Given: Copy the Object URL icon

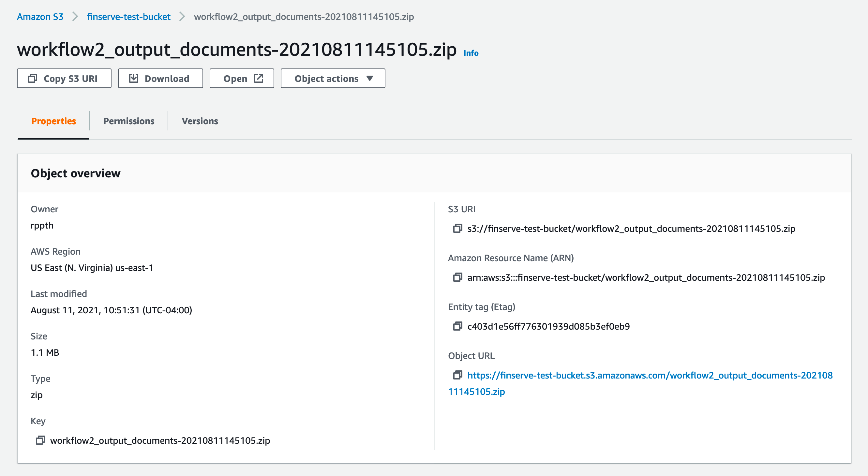Looking at the screenshot, I should (x=457, y=375).
